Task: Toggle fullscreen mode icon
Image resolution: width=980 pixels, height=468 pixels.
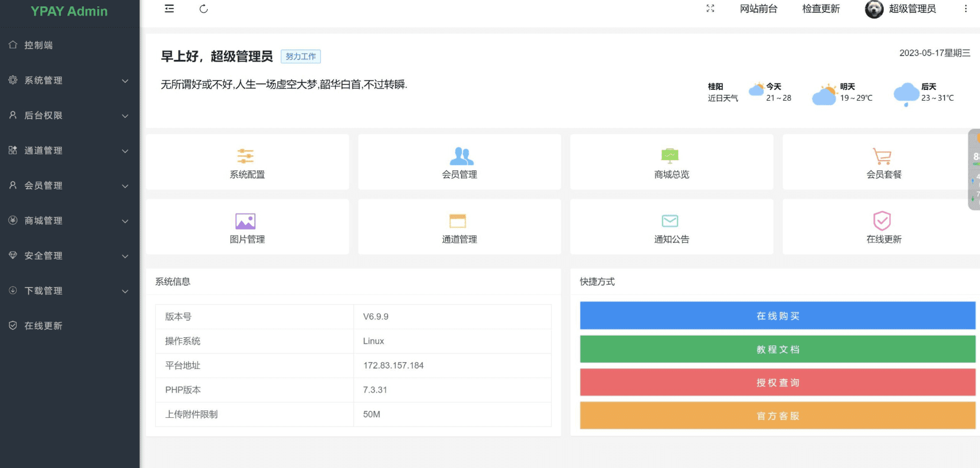Action: 710,9
